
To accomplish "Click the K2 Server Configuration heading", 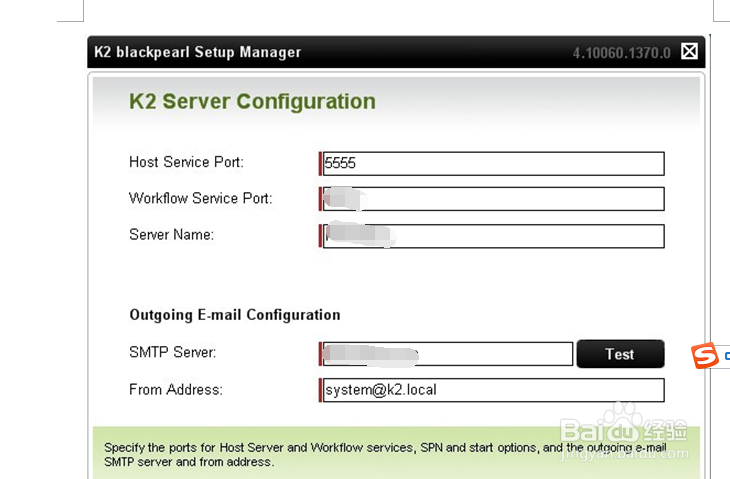I will (x=252, y=101).
